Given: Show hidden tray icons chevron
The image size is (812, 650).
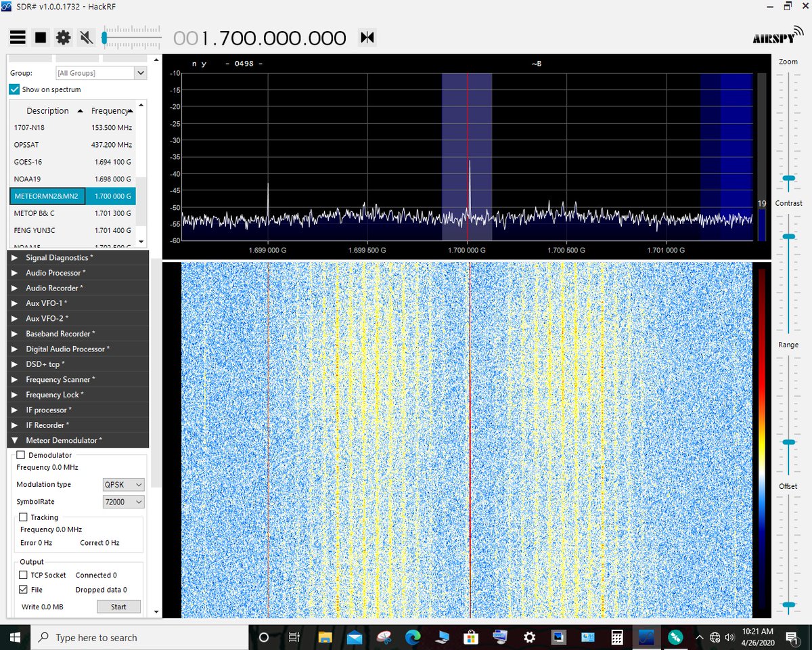Looking at the screenshot, I should [700, 637].
